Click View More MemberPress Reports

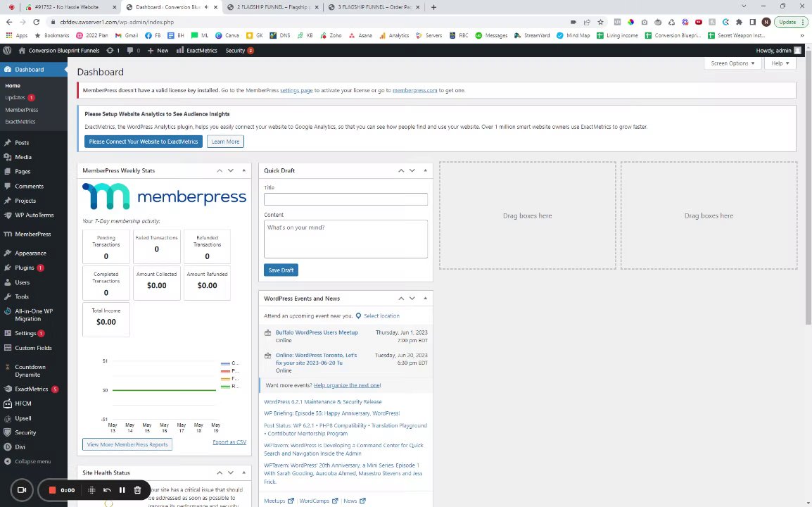tap(127, 444)
